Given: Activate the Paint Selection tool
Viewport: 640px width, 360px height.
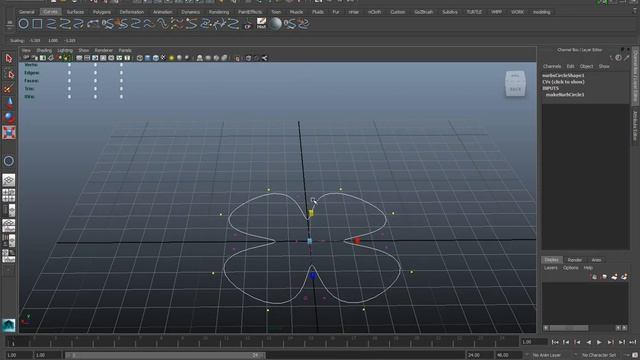Looking at the screenshot, I should pos(9,89).
